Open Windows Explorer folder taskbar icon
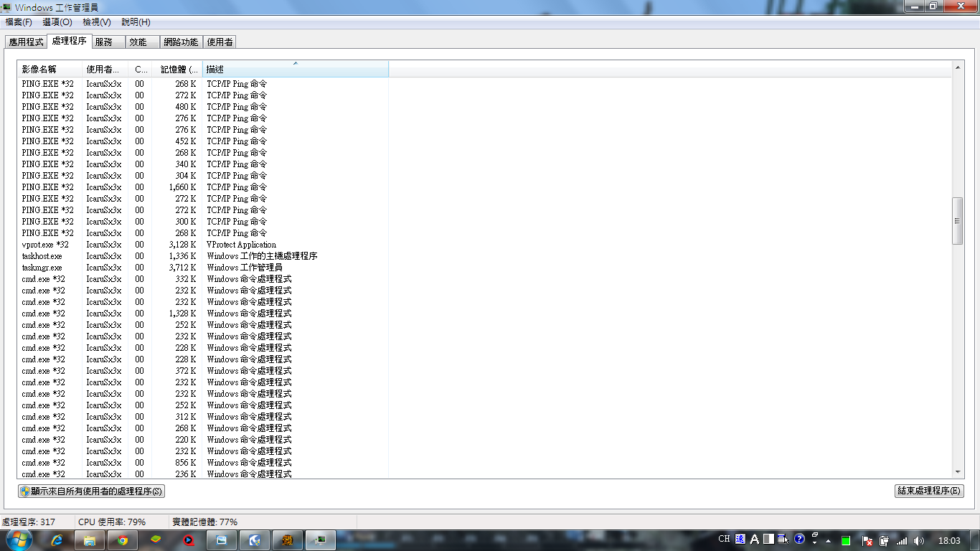Image resolution: width=980 pixels, height=551 pixels. point(90,540)
